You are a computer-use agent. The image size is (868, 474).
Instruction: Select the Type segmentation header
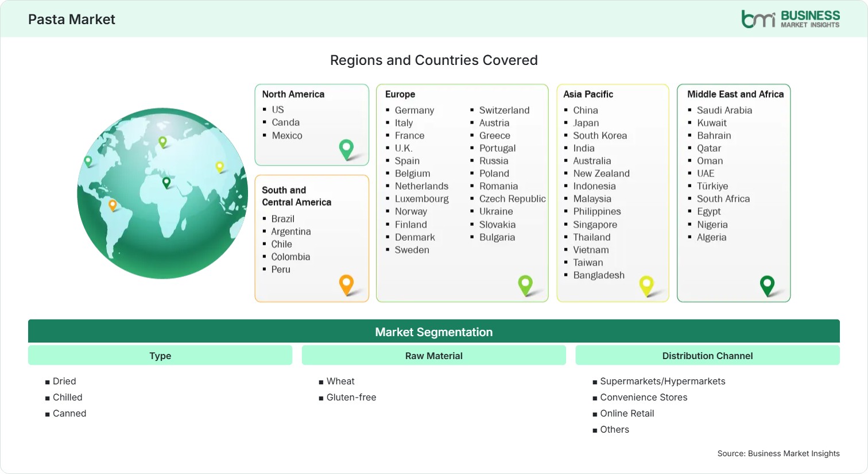[160, 356]
